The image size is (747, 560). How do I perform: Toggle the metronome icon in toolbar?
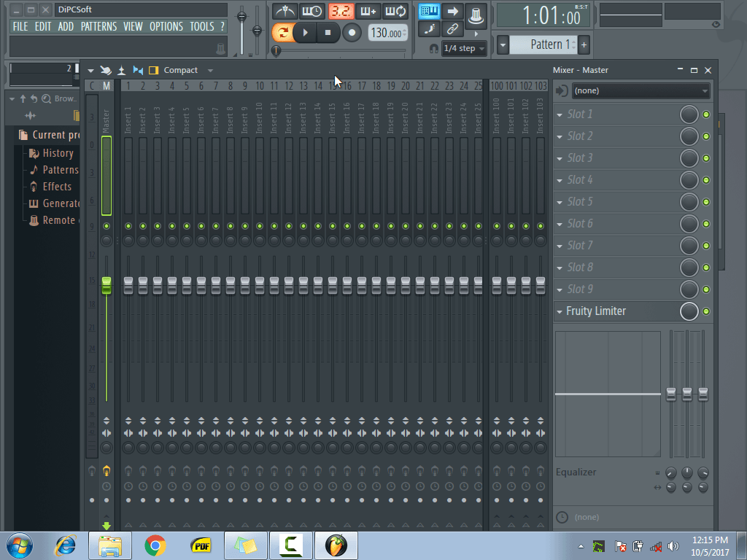coord(285,11)
